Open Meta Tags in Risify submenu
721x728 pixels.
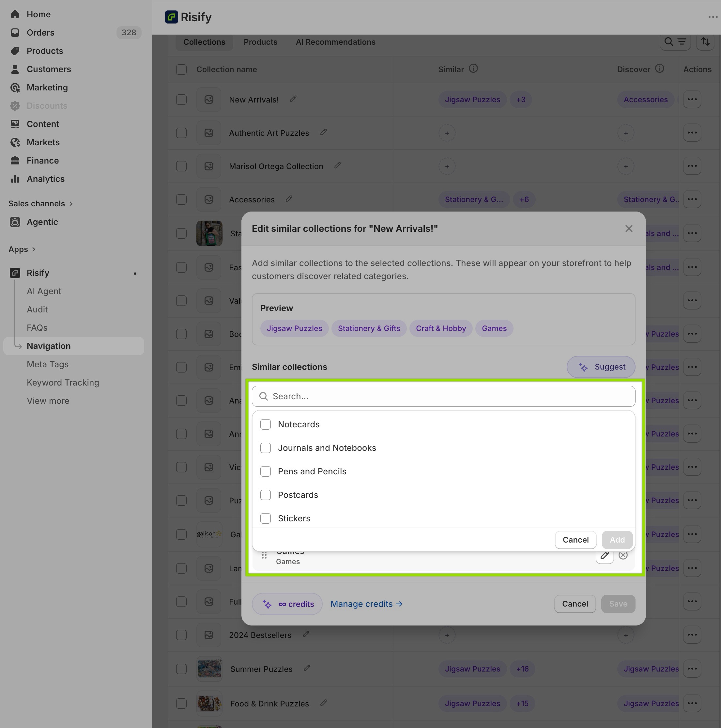pos(48,364)
